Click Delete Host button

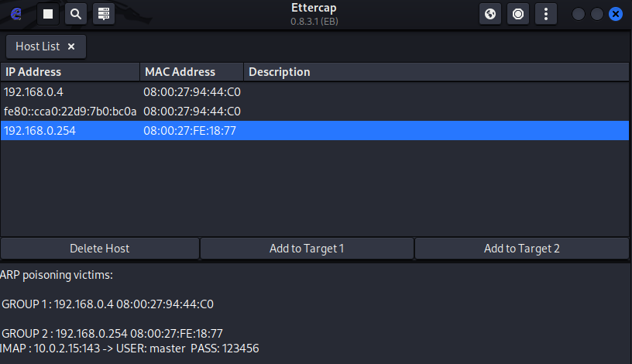point(100,249)
